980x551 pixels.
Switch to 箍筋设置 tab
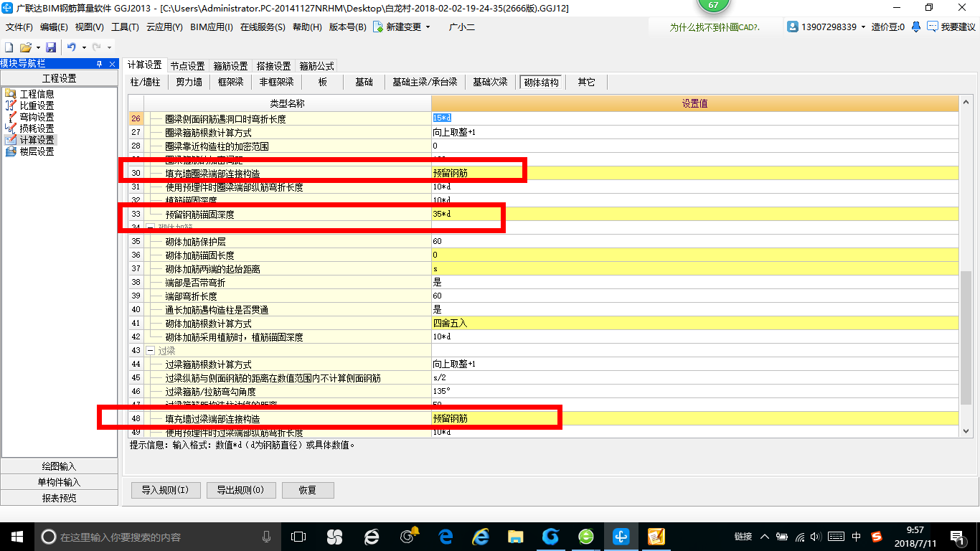231,66
